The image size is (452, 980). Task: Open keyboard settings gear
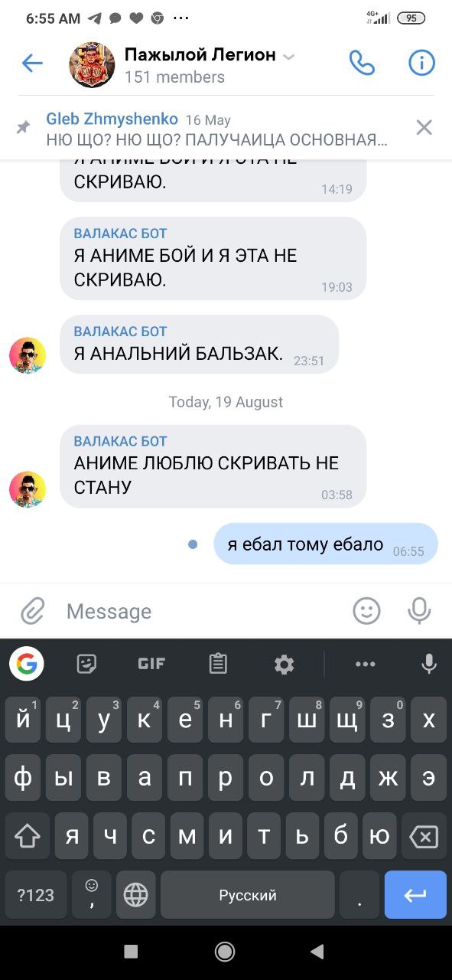[x=284, y=664]
